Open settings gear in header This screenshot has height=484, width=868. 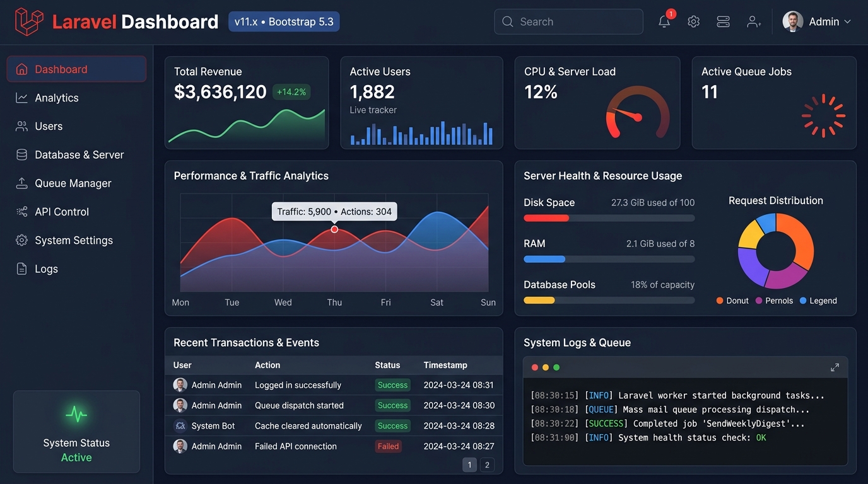coord(694,22)
